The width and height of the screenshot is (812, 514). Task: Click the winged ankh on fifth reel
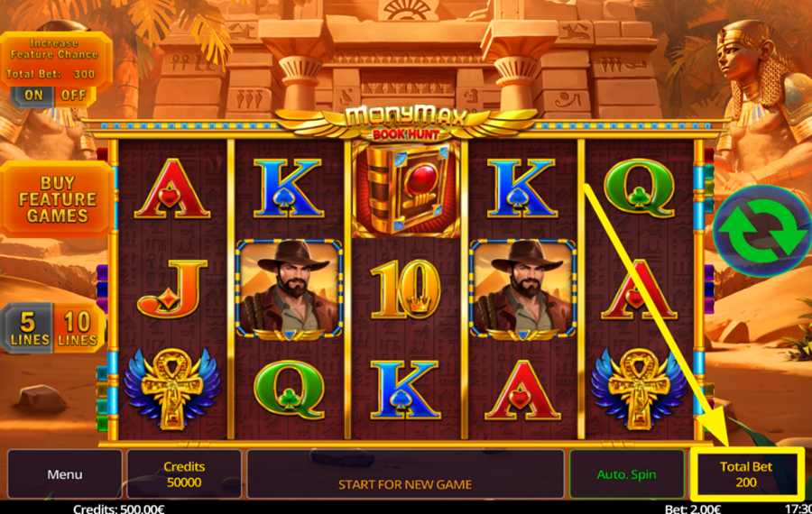pyautogui.click(x=639, y=389)
